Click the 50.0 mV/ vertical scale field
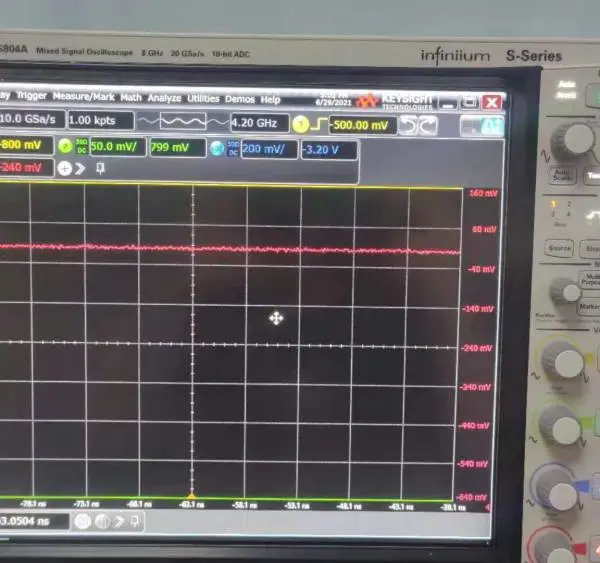Viewport: 600px width, 563px height. click(x=117, y=147)
